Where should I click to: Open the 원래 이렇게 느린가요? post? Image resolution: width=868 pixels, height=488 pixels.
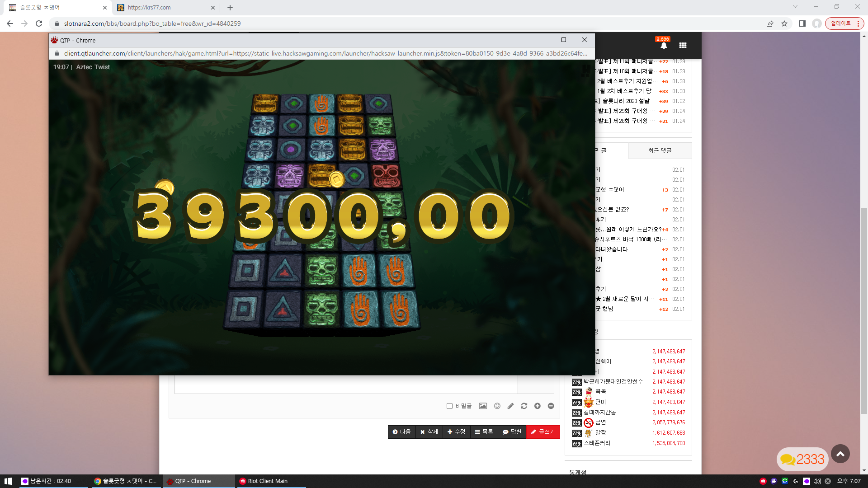[628, 230]
